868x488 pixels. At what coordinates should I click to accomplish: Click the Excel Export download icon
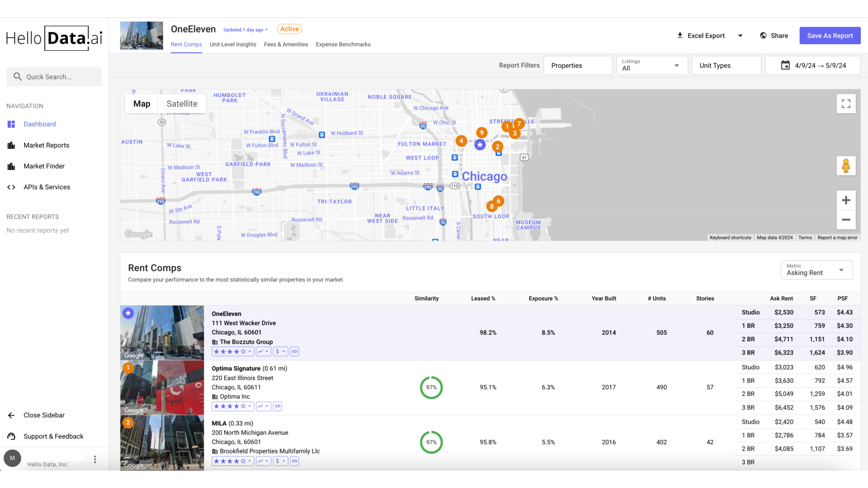coord(680,36)
